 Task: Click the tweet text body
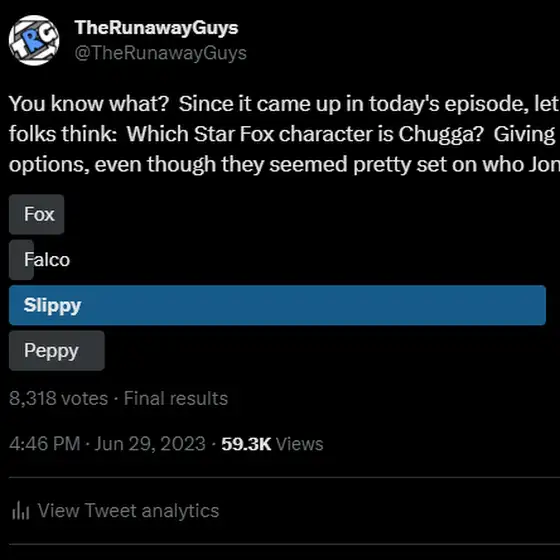[284, 134]
